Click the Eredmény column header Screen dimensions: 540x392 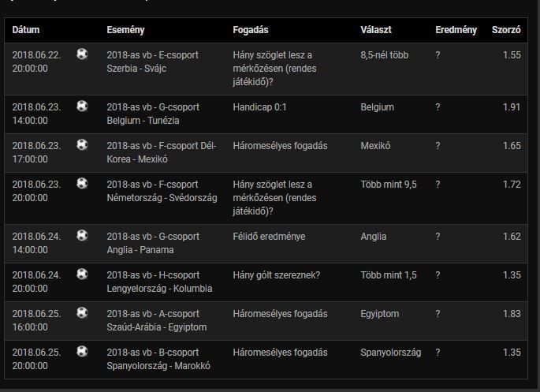coord(456,30)
